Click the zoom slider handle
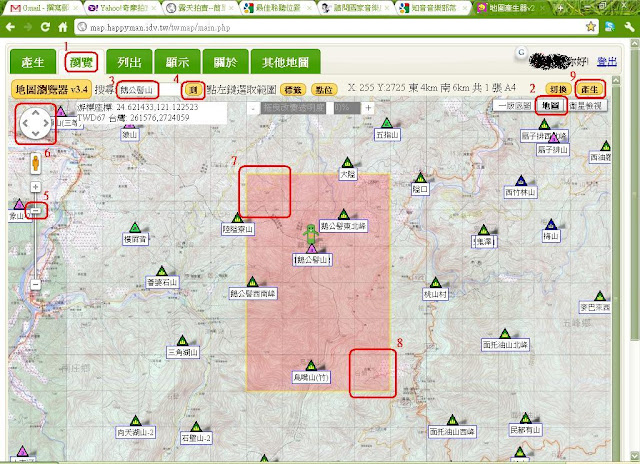 pyautogui.click(x=36, y=211)
